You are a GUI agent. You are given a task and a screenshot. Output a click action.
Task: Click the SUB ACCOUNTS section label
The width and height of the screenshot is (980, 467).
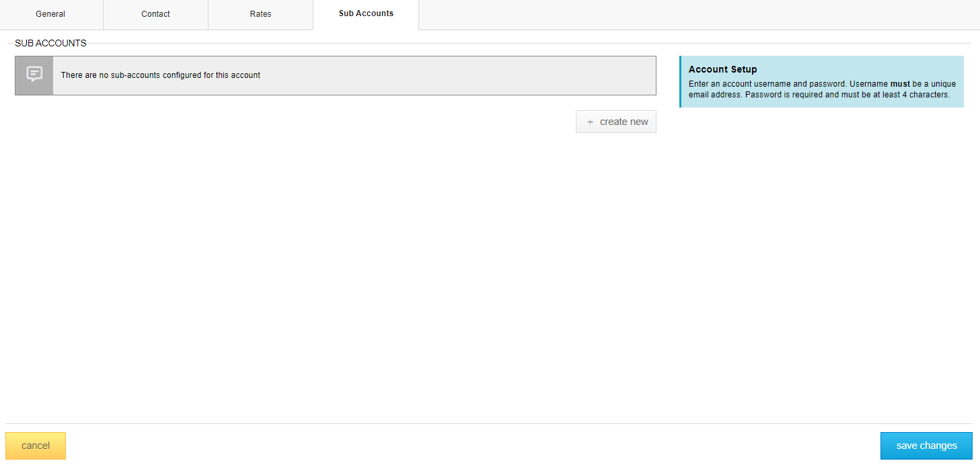pyautogui.click(x=50, y=43)
